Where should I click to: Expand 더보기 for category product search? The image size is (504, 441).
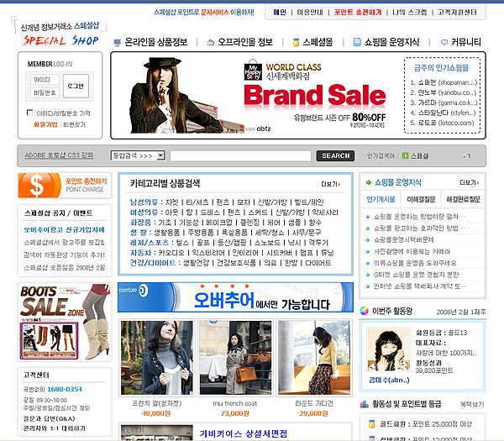coord(330,184)
